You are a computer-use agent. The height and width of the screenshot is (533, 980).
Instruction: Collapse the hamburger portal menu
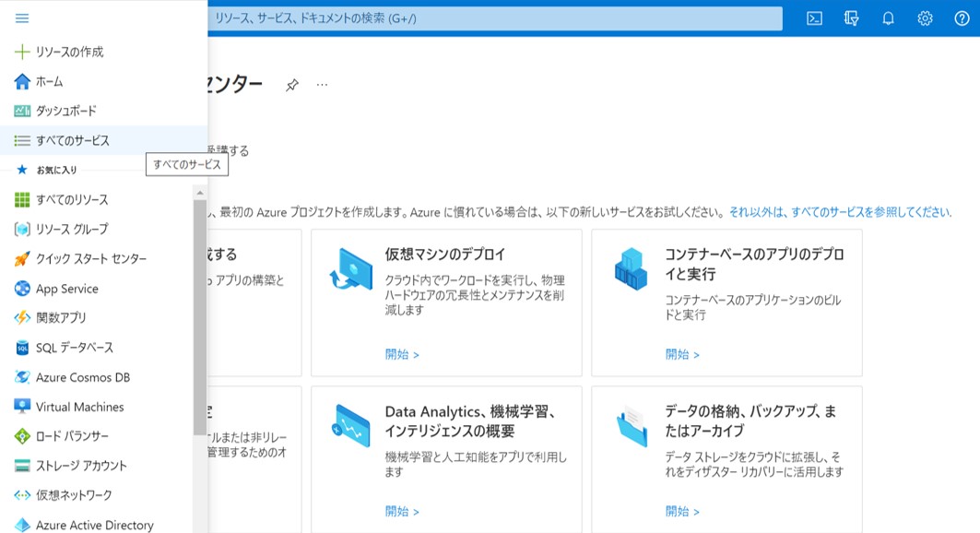click(x=22, y=18)
